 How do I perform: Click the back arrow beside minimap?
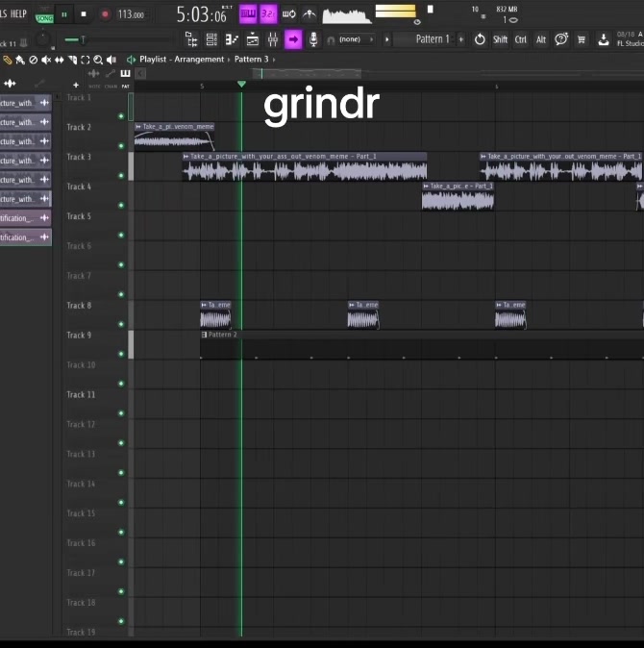[140, 74]
